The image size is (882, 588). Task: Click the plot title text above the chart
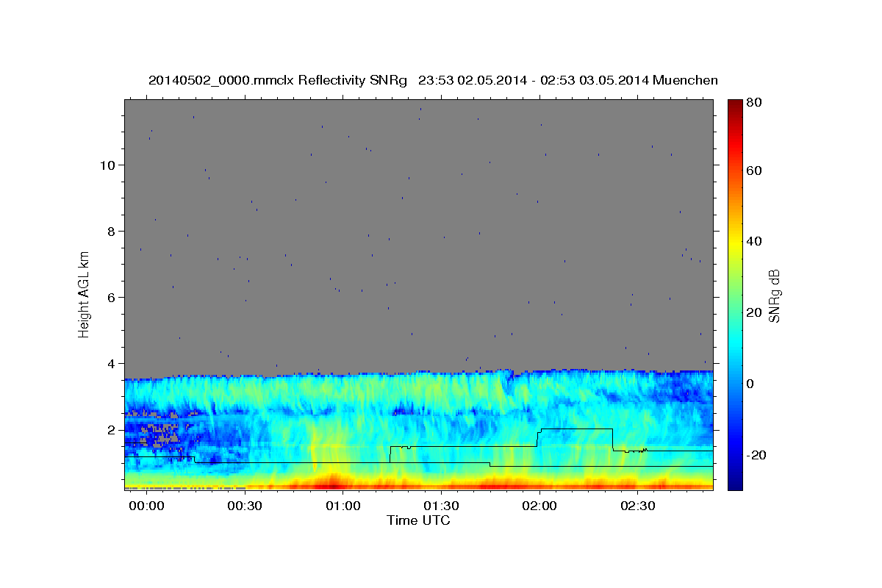tap(433, 80)
